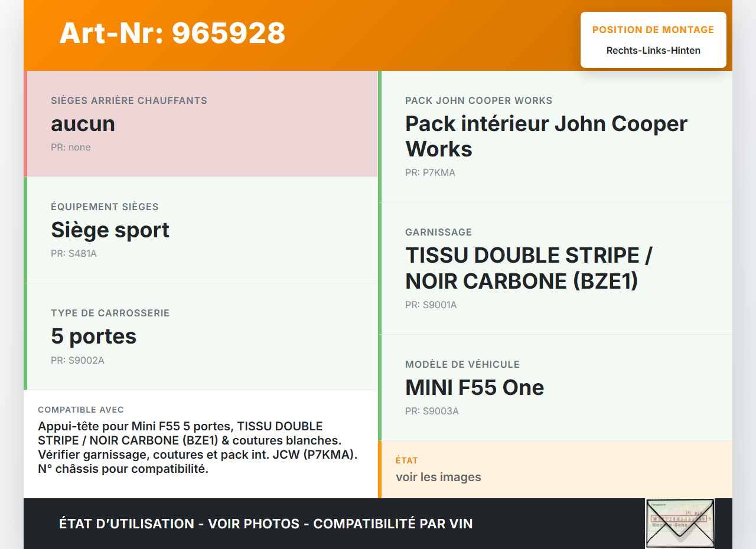Image resolution: width=756 pixels, height=549 pixels.
Task: Click the Pack intérieur John Cooper Works title
Action: click(546, 136)
